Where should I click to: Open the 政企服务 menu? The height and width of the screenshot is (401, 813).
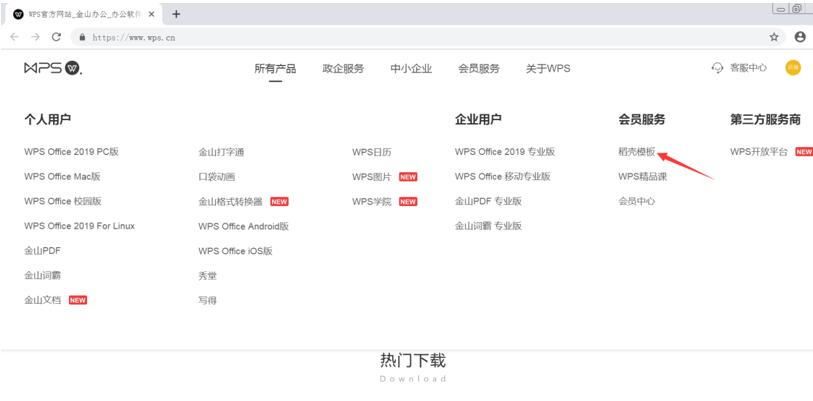[x=343, y=68]
